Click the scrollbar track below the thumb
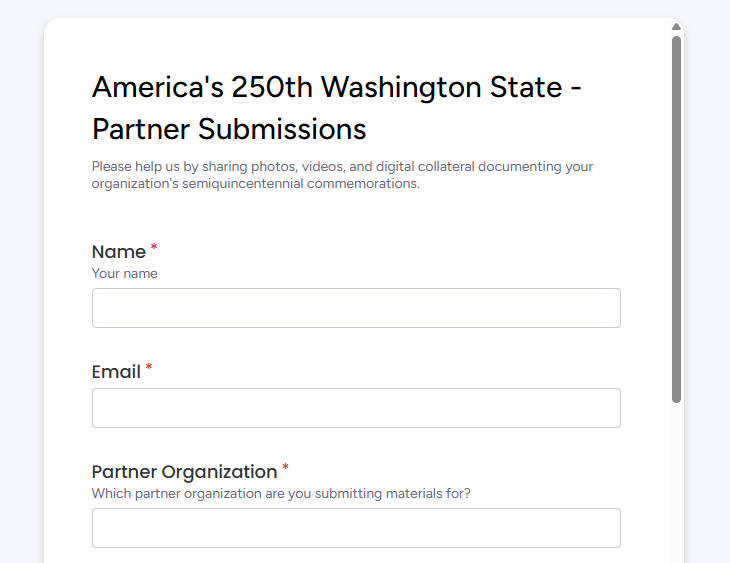Viewport: 730px width, 563px height. click(x=677, y=480)
